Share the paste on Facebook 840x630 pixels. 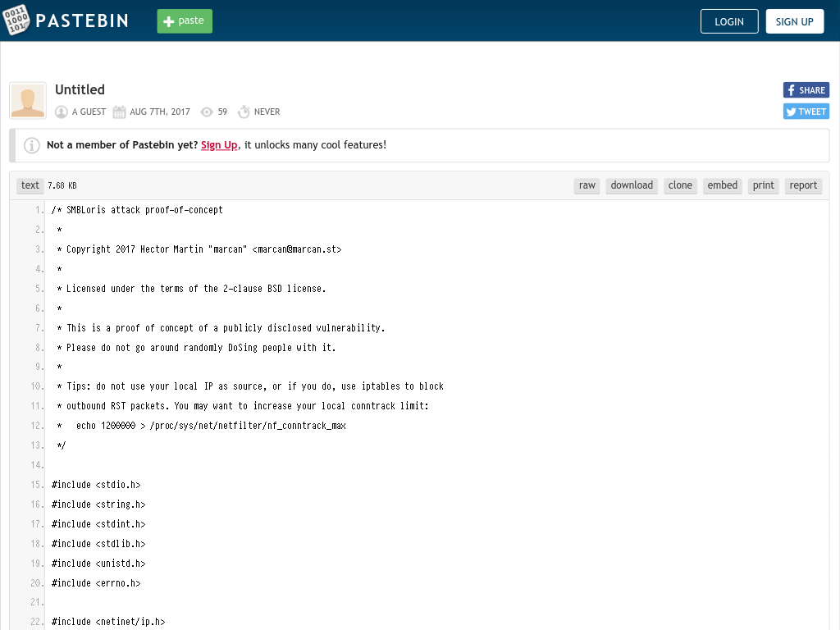tap(806, 90)
